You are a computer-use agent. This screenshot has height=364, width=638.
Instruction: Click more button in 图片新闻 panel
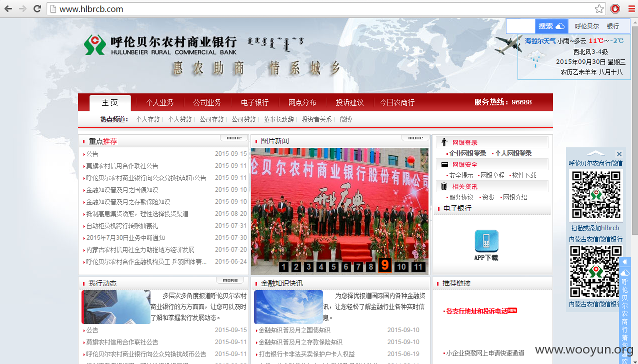pyautogui.click(x=415, y=138)
